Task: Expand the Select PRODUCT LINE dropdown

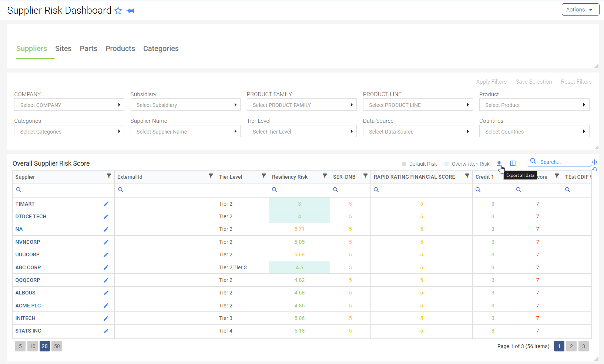Action: [418, 105]
